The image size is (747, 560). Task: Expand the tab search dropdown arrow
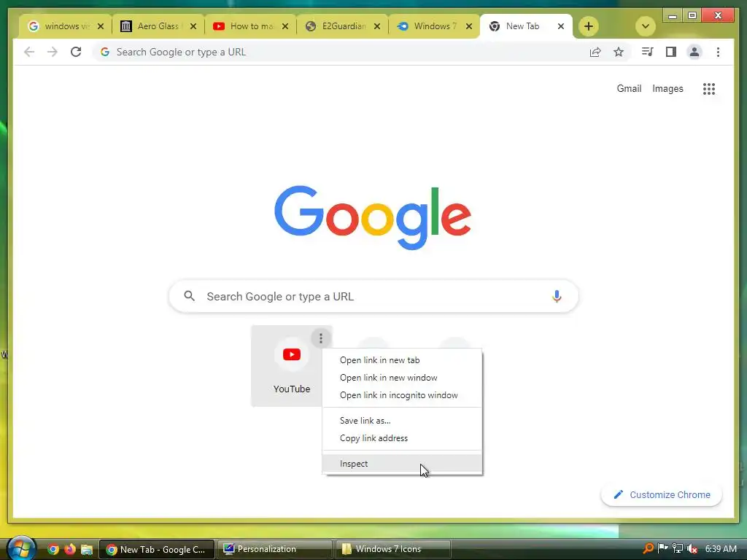[645, 26]
